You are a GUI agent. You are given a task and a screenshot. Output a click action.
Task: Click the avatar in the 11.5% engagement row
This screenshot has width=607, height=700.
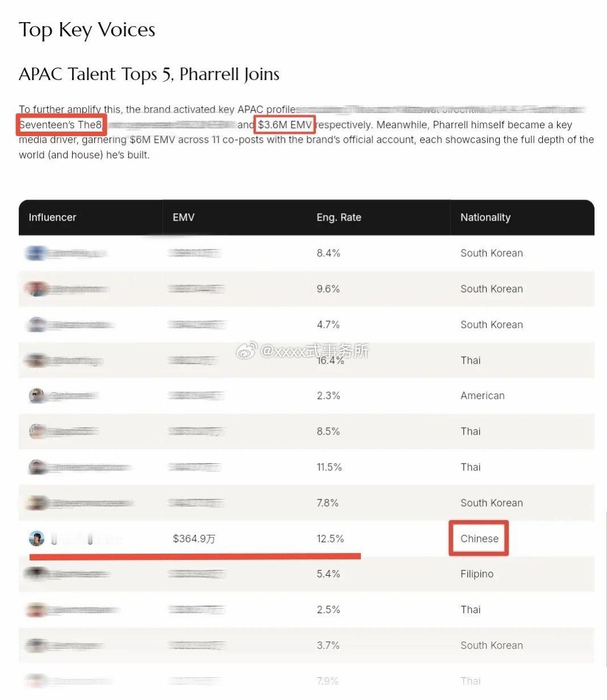coord(36,467)
